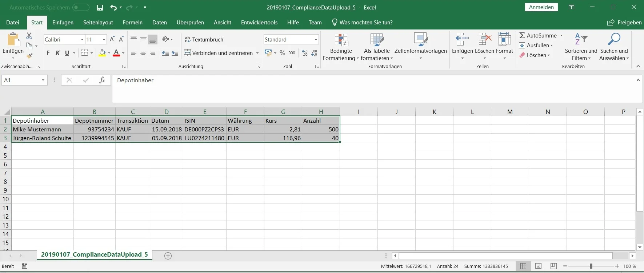The image size is (644, 273).
Task: Click the Undo arrow icon
Action: point(113,7)
